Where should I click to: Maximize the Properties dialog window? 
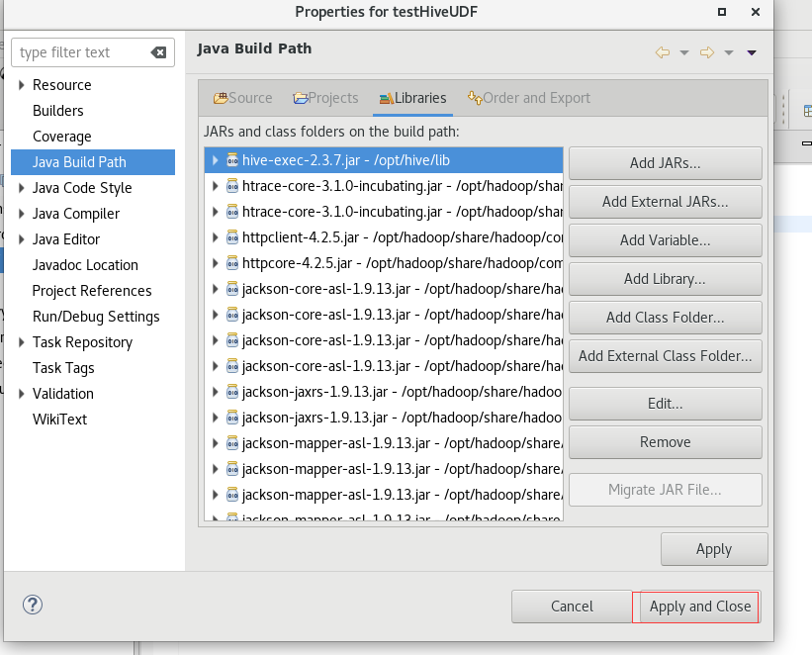click(722, 12)
